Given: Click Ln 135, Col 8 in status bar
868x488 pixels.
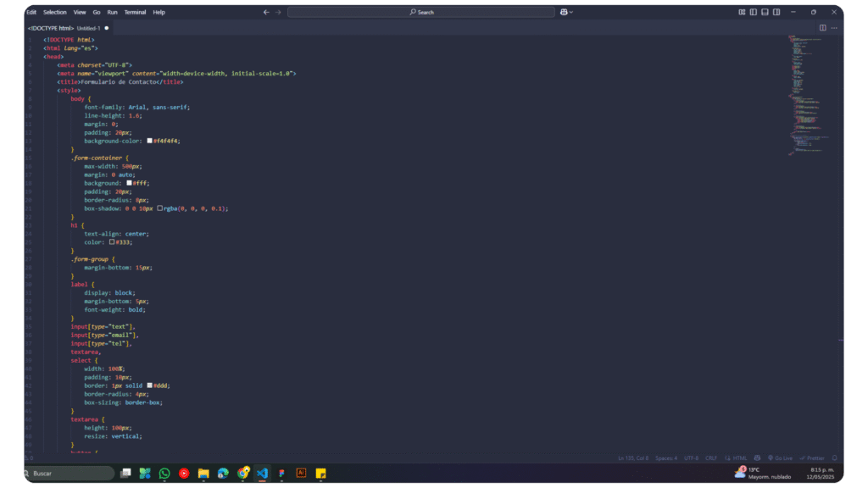Looking at the screenshot, I should coord(633,458).
